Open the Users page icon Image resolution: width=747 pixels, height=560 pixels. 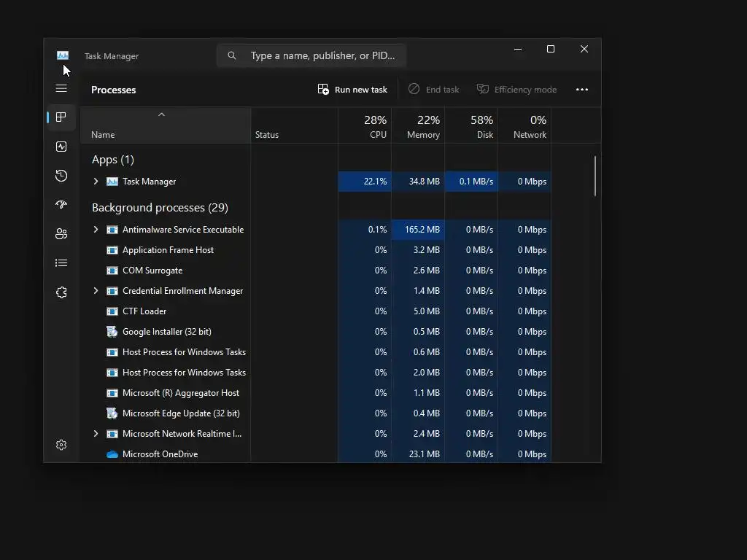pos(61,234)
